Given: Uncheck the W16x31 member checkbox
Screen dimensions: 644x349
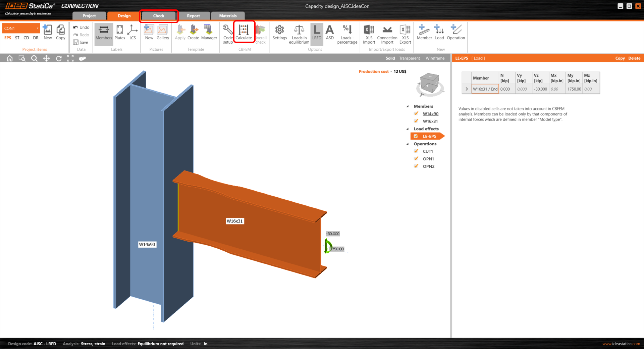Looking at the screenshot, I should click(416, 121).
